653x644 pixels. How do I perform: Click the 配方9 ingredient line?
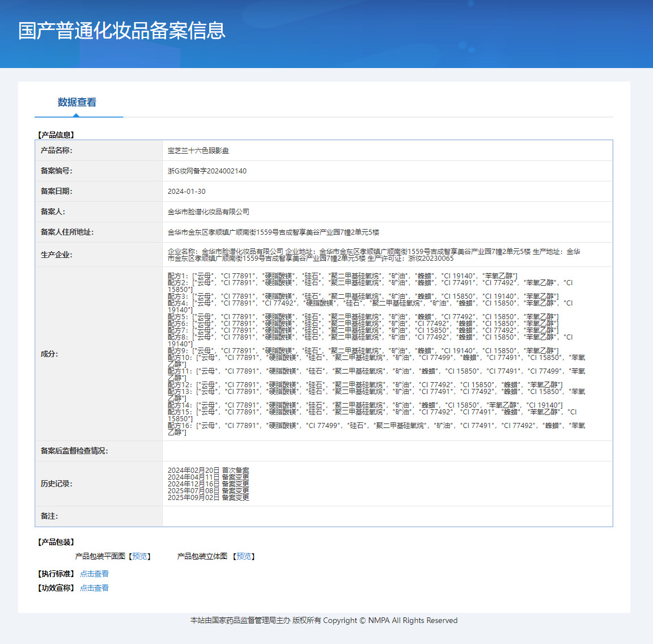363,351
